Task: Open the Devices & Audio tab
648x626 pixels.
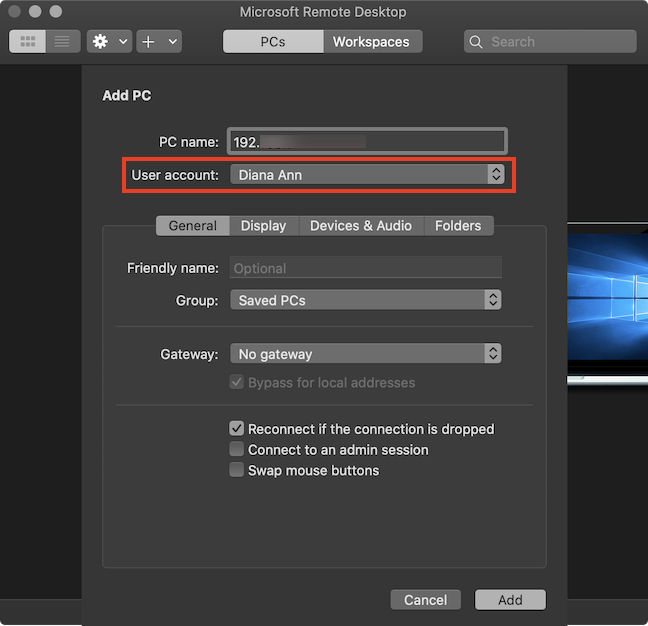Action: [x=361, y=226]
